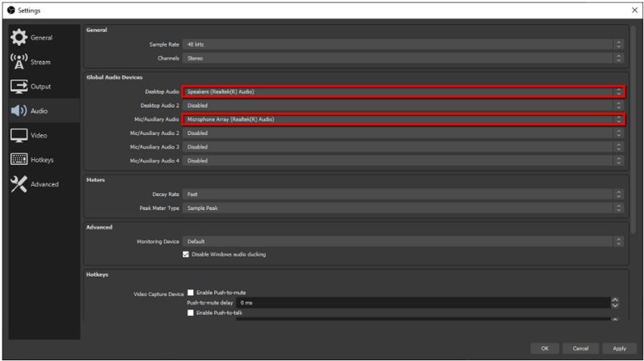644x361 pixels.
Task: Open General settings via gear icon
Action: coord(19,37)
